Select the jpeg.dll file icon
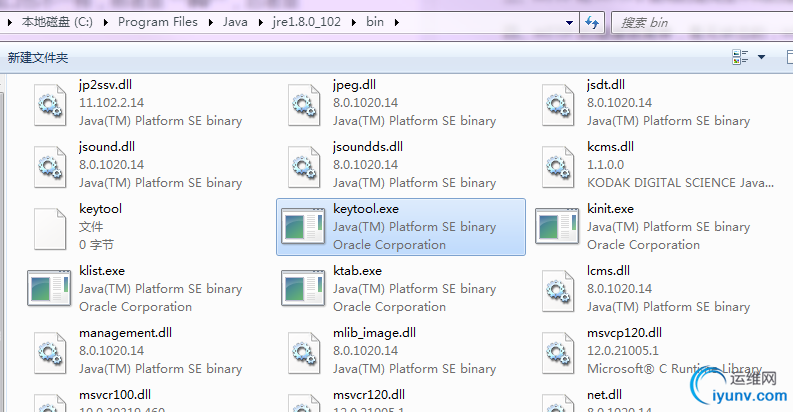Screen dimensions: 793x412 coord(304,105)
